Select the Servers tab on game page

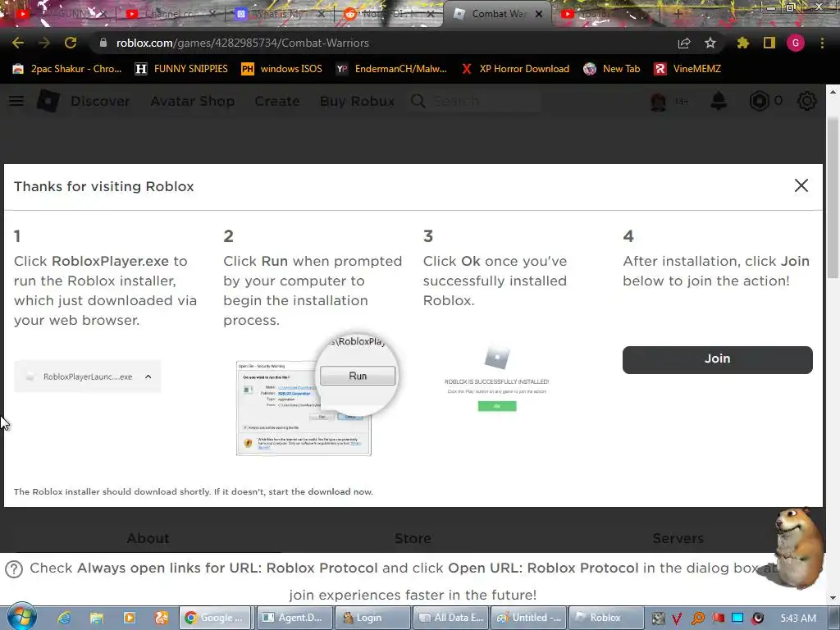(678, 538)
